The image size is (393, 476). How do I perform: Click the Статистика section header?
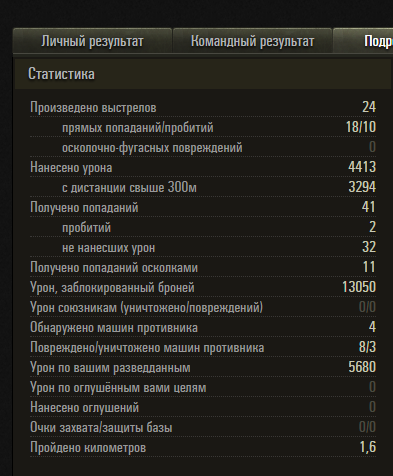[x=203, y=74]
